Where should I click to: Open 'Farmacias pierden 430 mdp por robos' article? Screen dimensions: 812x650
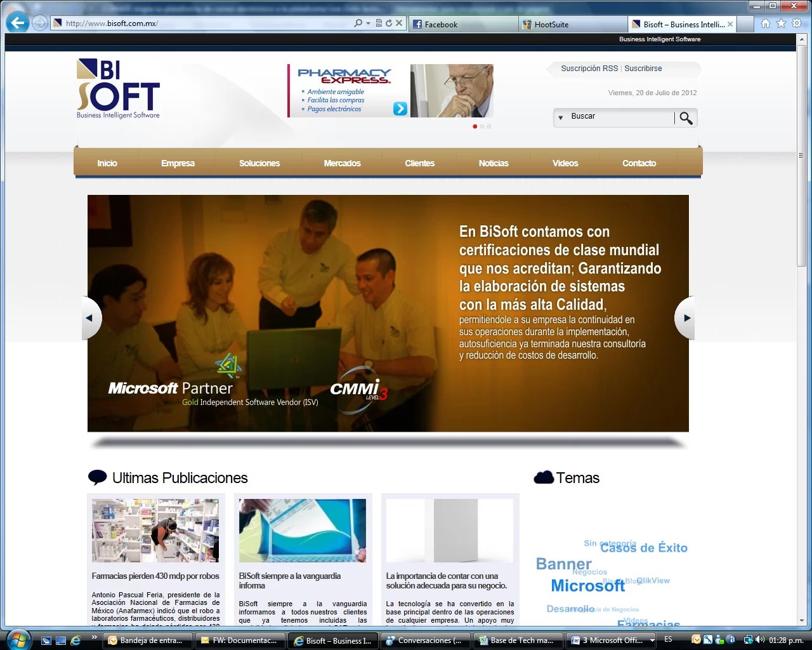pyautogui.click(x=155, y=576)
